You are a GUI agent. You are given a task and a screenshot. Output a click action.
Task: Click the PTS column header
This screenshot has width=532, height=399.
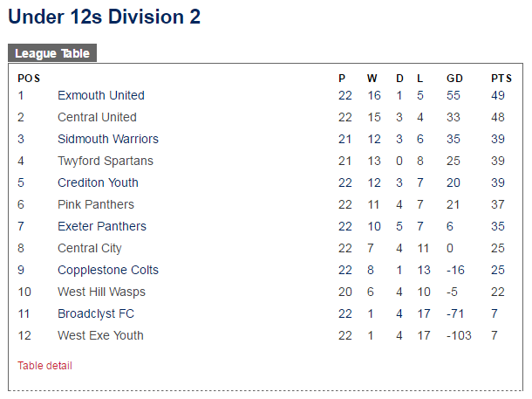click(x=501, y=79)
